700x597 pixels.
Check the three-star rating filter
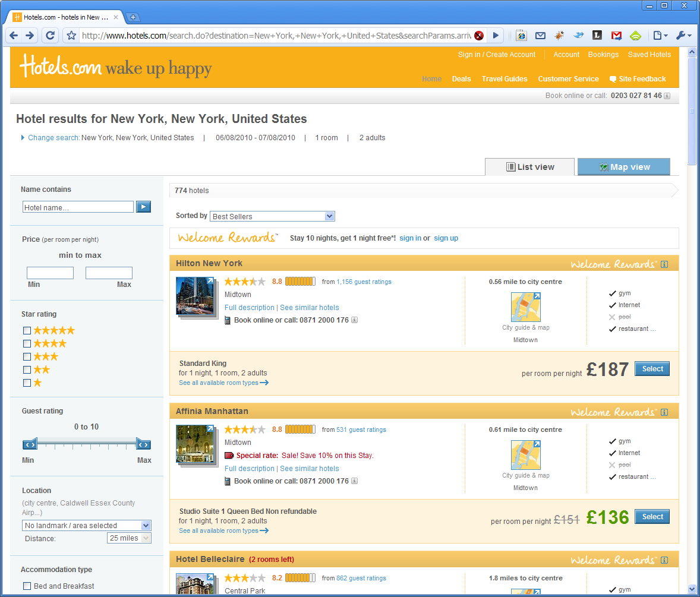pos(27,356)
